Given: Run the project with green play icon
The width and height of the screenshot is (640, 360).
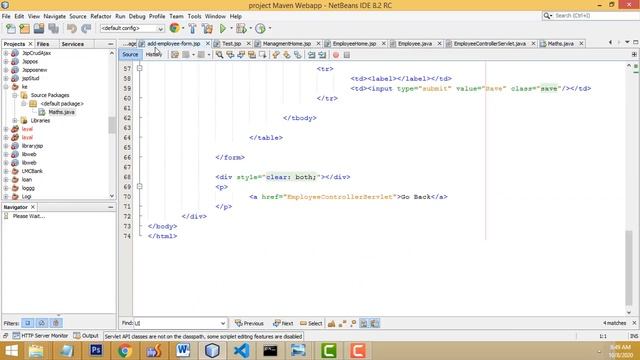Looking at the screenshot, I should click(x=223, y=29).
